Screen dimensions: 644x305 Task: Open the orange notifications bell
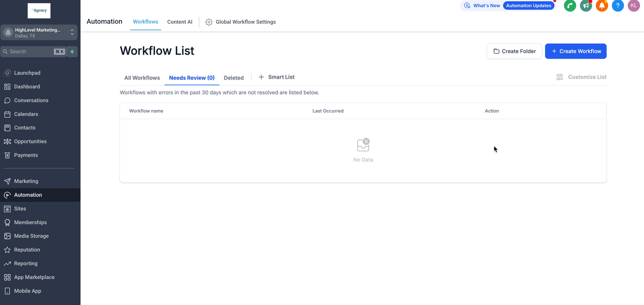point(602,5)
